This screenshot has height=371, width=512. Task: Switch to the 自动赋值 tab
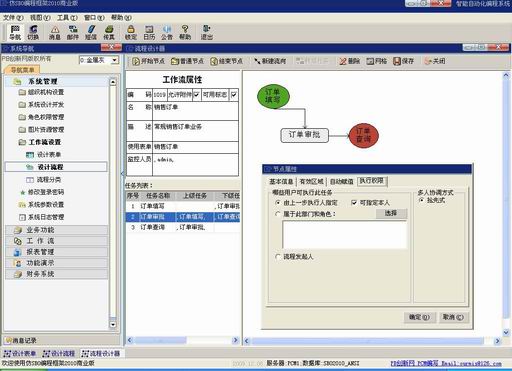[342, 182]
